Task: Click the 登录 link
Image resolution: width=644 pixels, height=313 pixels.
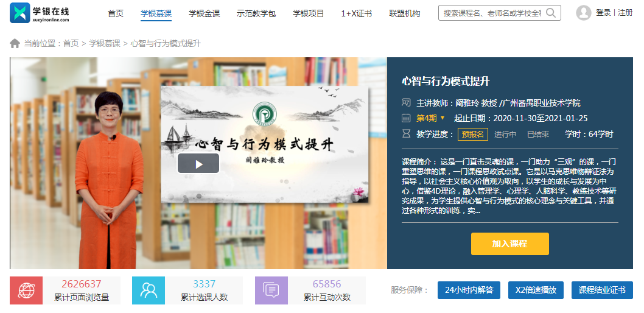Action: [x=603, y=13]
